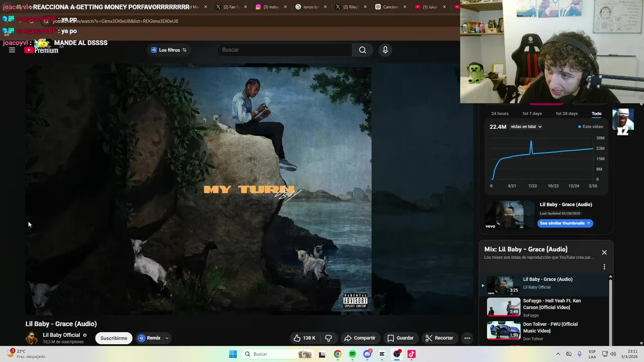Click the Lil Baby video player area
The width and height of the screenshot is (644, 362).
coord(249,190)
